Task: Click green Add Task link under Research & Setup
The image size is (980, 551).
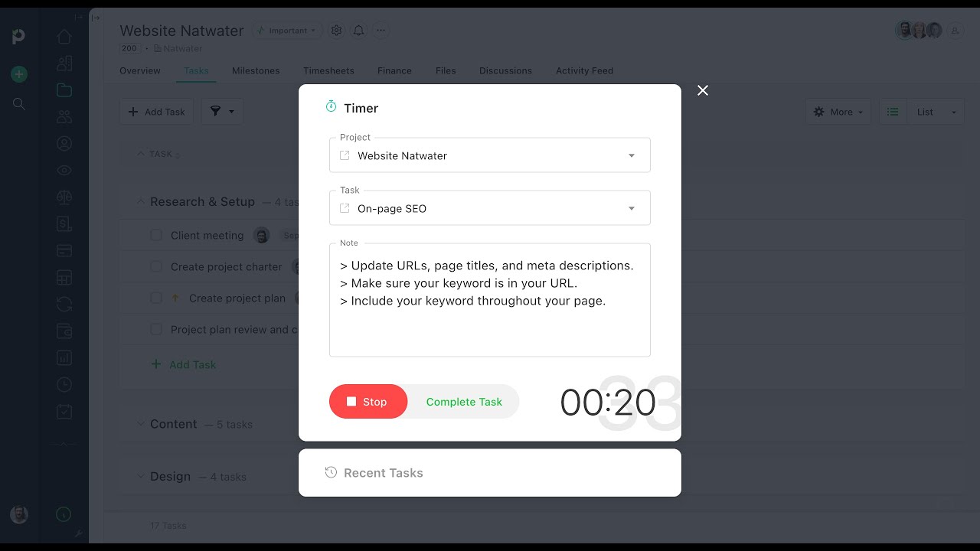Action: pos(184,364)
